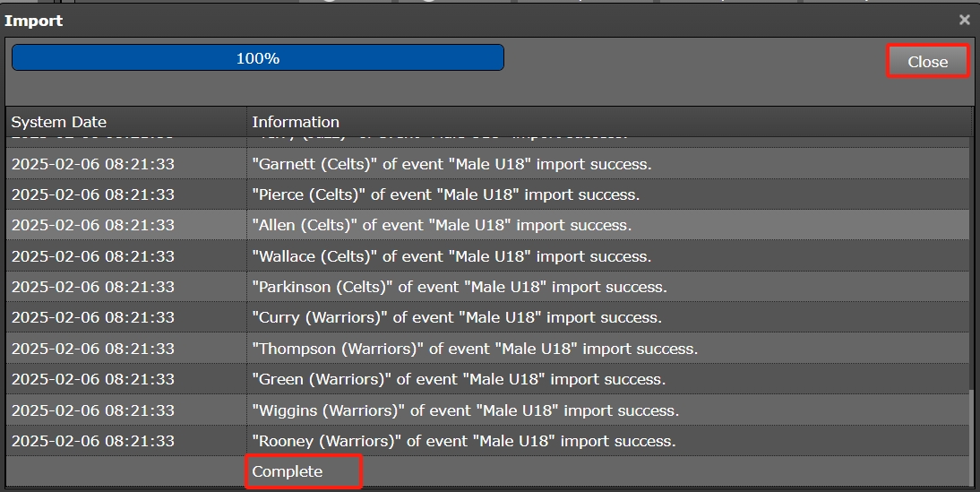Select the Garnett (Celts) import success row
Viewport: 980px width, 492px height.
pos(451,164)
